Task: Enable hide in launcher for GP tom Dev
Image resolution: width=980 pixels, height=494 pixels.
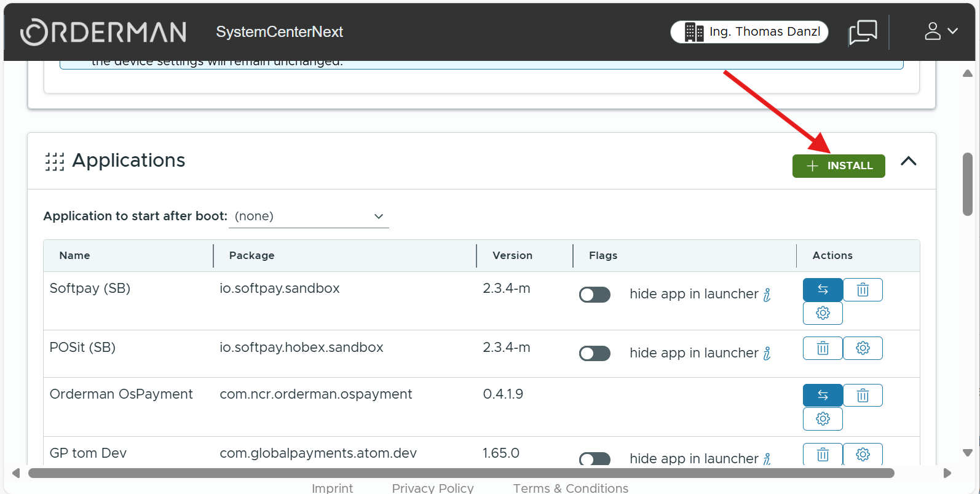Action: [595, 459]
